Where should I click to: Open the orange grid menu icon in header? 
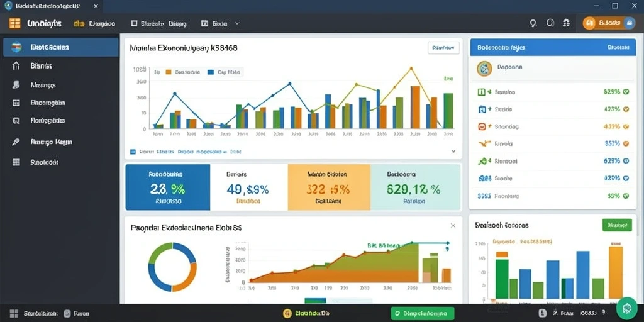(x=15, y=23)
